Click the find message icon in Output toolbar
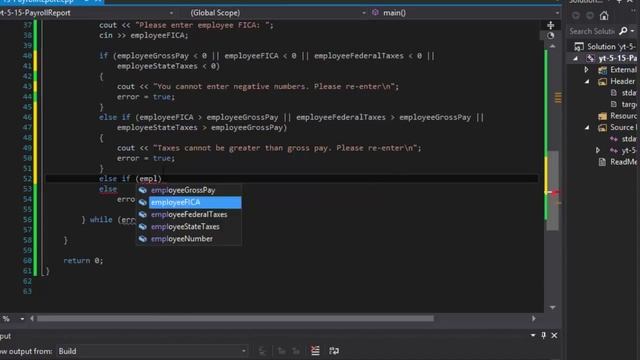This screenshot has width=640, height=360. (262, 351)
